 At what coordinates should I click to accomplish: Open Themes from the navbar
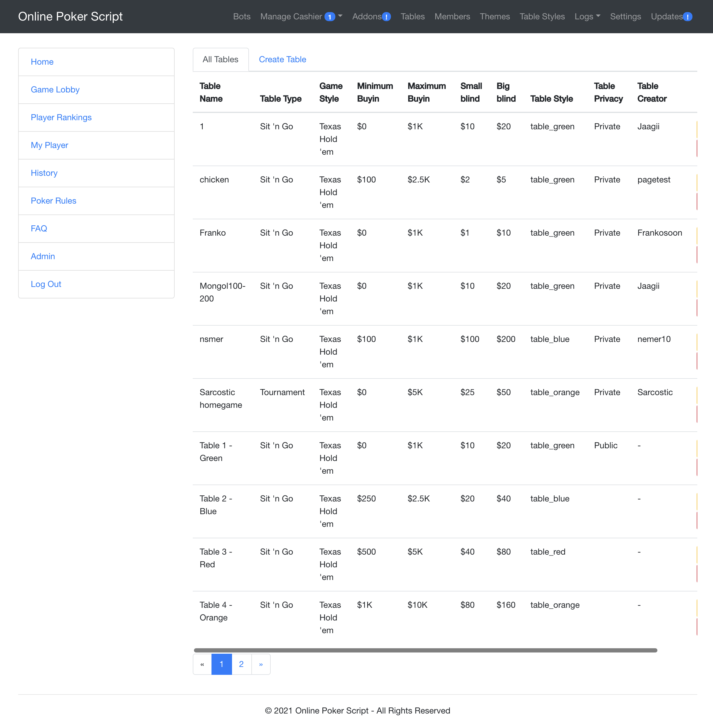(495, 17)
